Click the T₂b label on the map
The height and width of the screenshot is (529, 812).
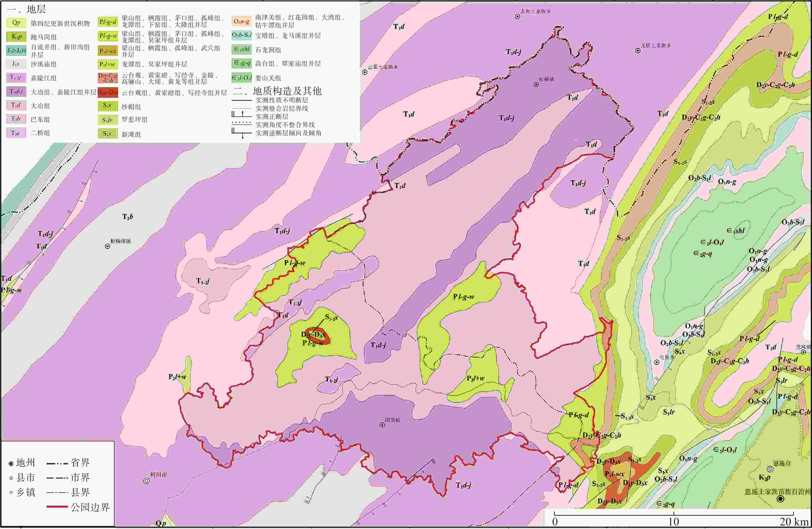[128, 217]
